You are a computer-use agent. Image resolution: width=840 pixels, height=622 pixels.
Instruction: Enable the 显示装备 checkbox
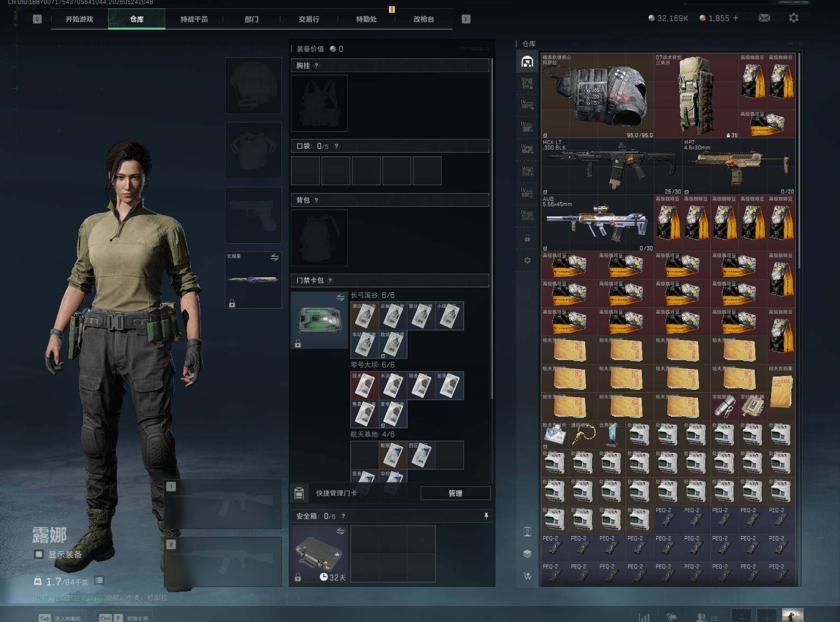click(x=39, y=554)
